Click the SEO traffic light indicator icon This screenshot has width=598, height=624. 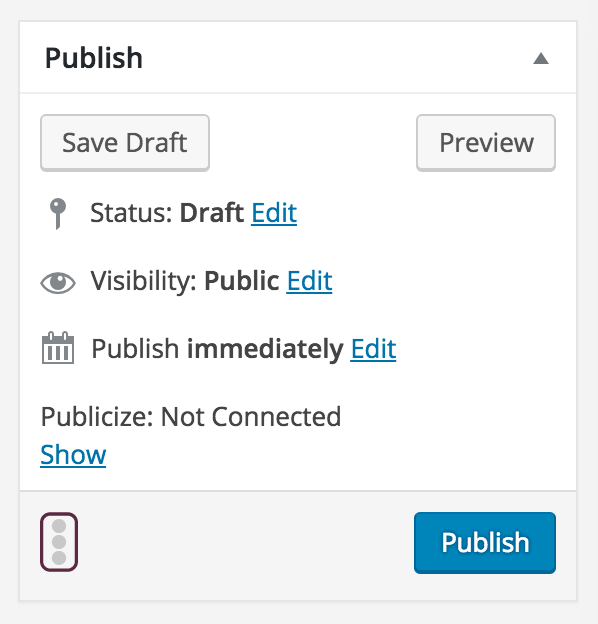59,542
